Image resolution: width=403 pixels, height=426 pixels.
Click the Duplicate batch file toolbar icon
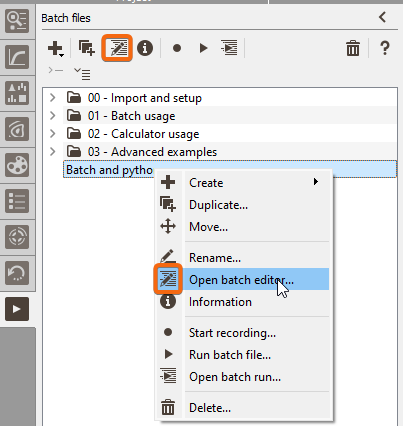coord(87,48)
